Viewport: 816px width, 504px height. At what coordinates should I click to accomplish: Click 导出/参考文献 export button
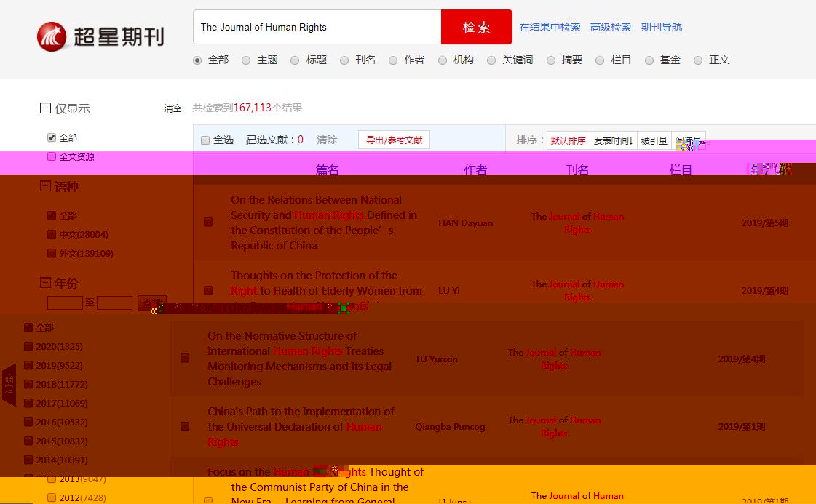coord(394,140)
